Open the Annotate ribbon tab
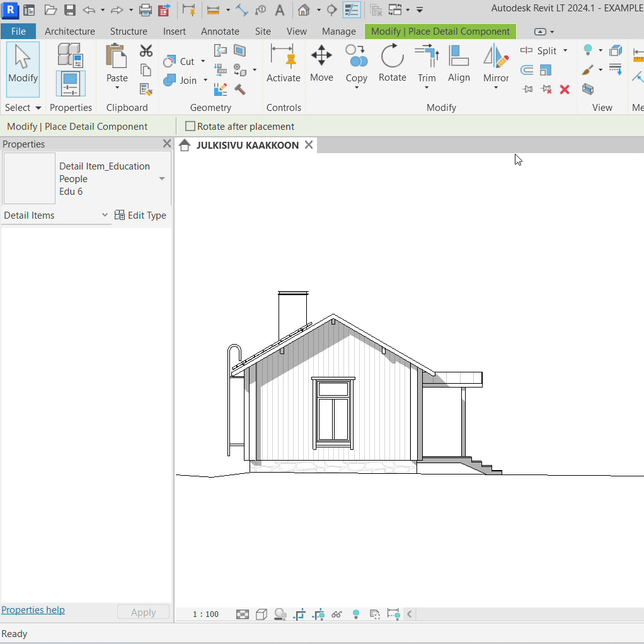The image size is (644, 644). pos(220,32)
